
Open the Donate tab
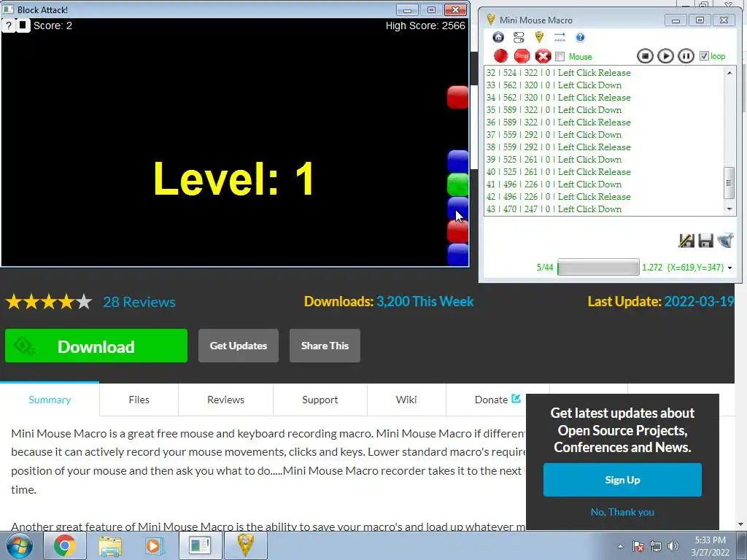click(498, 400)
